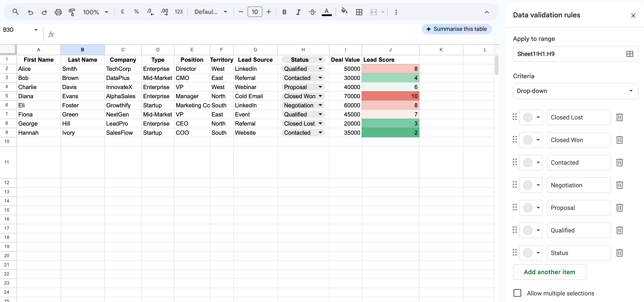Click the print icon in toolbar
Viewport: 644px width, 302px height.
click(58, 12)
